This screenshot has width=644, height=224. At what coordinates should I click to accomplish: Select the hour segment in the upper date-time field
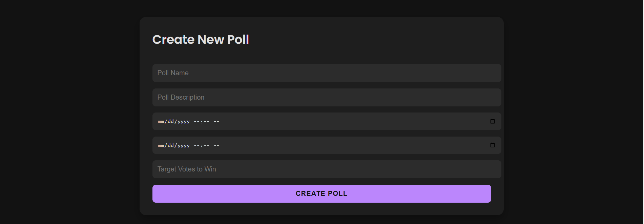point(196,122)
